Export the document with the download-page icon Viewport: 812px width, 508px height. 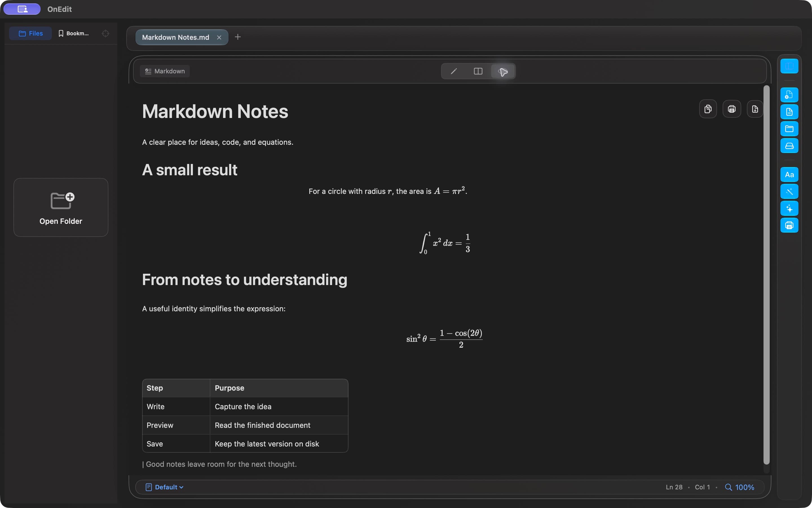[x=755, y=109]
